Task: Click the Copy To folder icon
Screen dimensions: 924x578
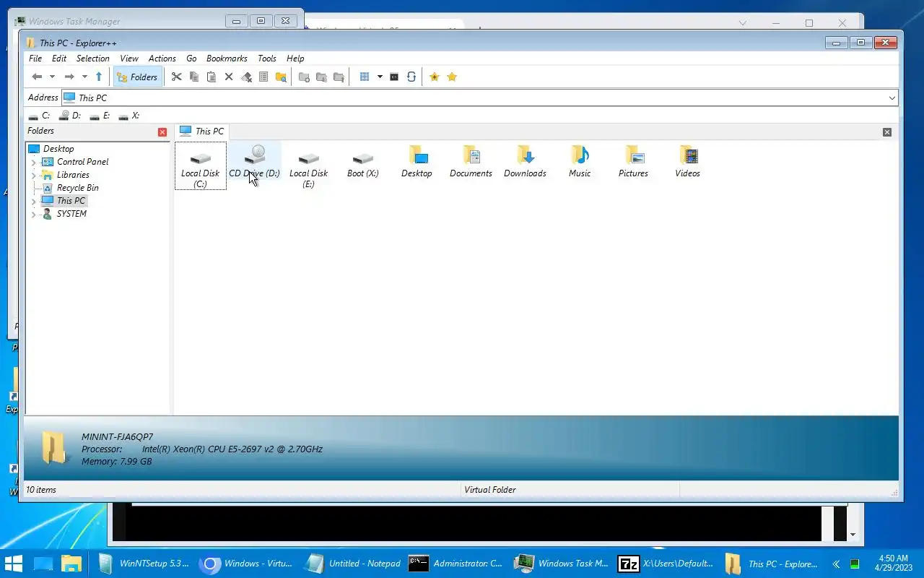Action: 321,77
